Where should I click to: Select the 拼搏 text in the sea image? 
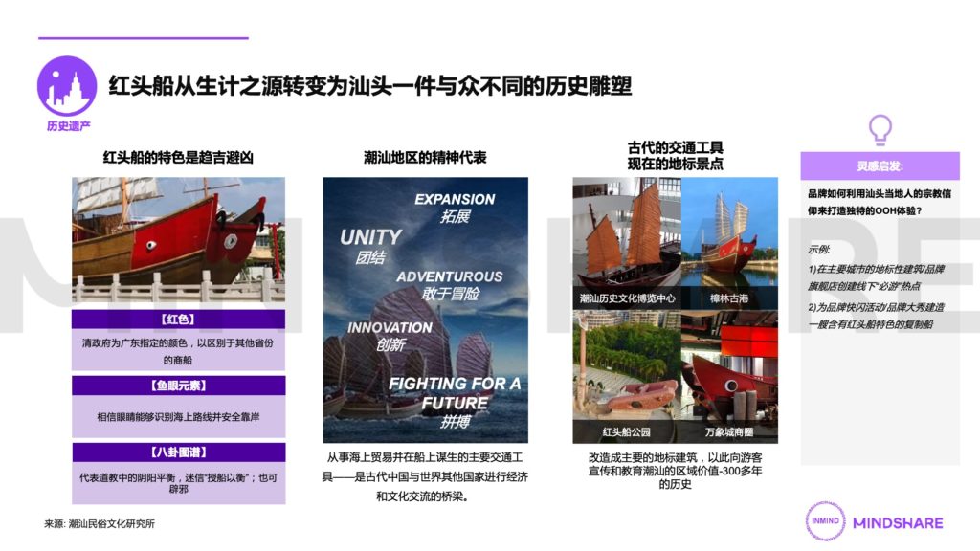(455, 422)
